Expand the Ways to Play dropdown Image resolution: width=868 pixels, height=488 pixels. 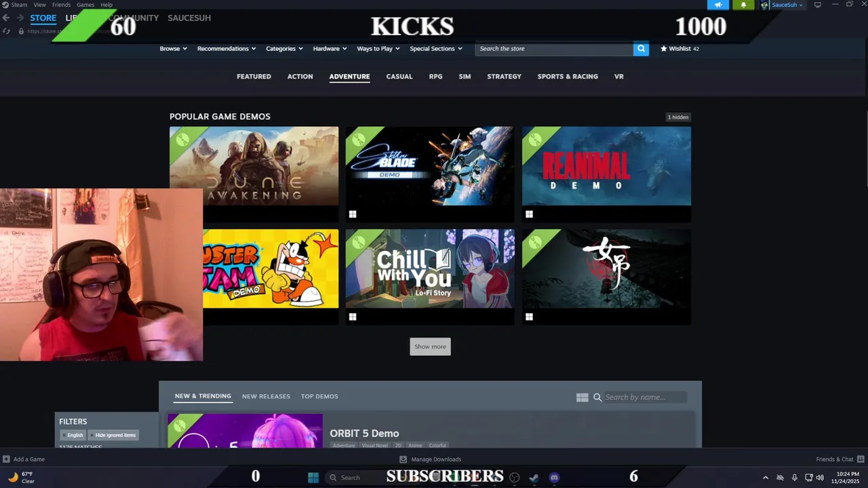pos(378,49)
